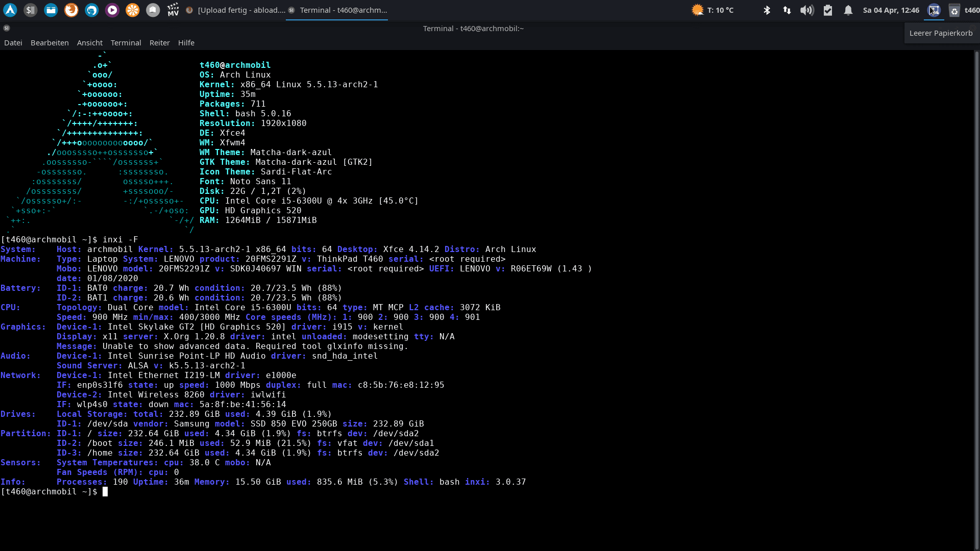Image resolution: width=980 pixels, height=551 pixels.
Task: Open the Ansicht menu
Action: click(x=90, y=43)
